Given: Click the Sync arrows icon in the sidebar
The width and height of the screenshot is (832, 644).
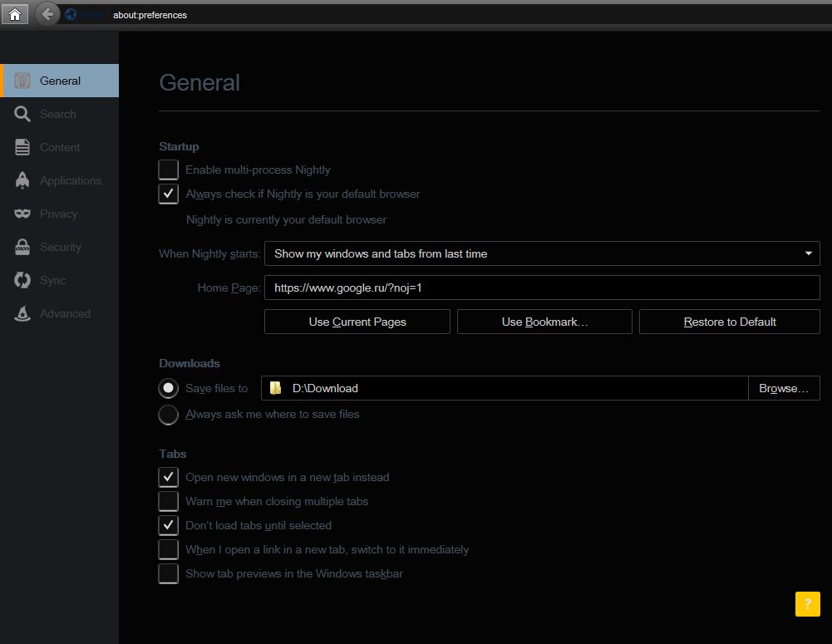Looking at the screenshot, I should 22,280.
